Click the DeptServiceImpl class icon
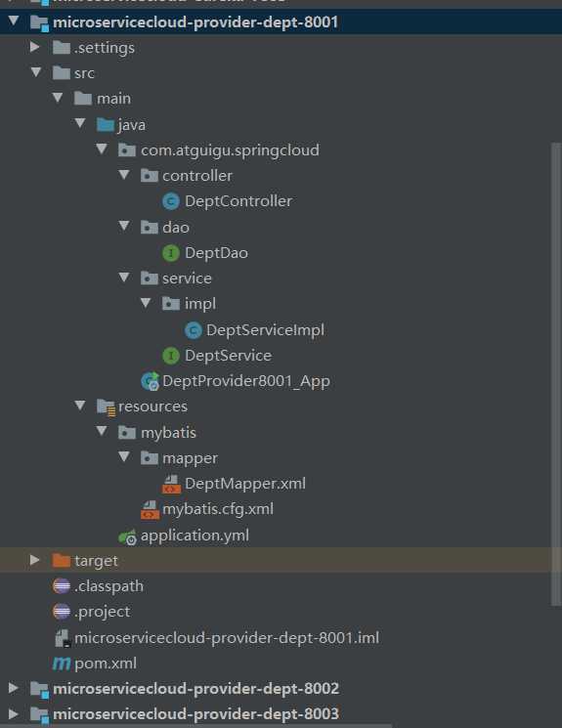 [x=194, y=330]
